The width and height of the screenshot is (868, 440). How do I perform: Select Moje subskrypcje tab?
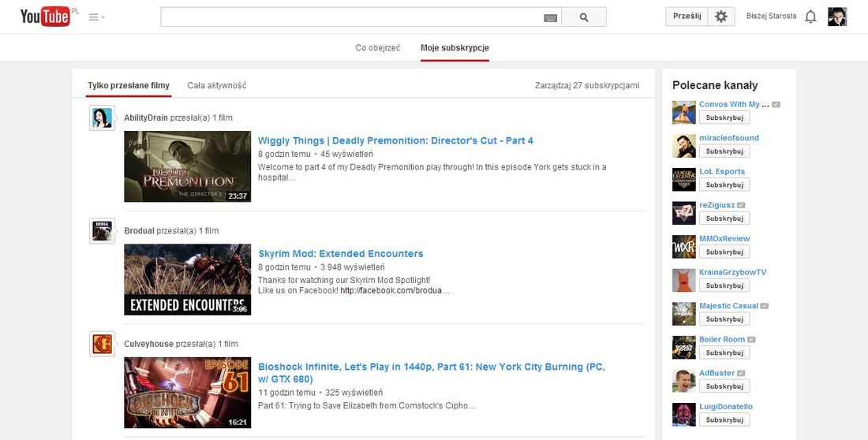point(455,48)
